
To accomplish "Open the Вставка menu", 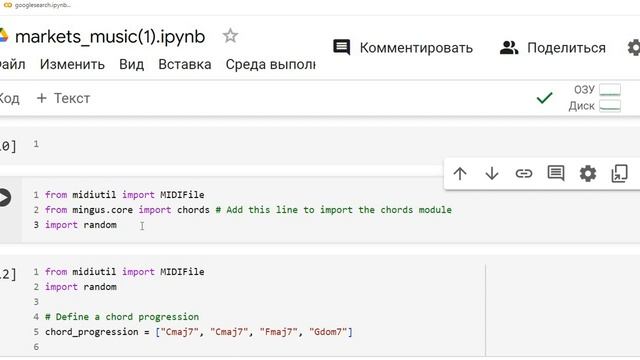I will (x=184, y=64).
